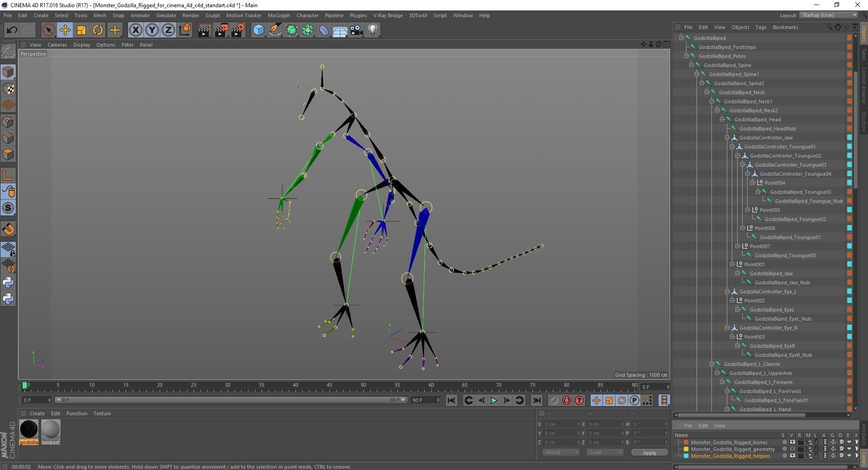Open the Cameras viewport menu
This screenshot has width=868, height=470.
click(x=57, y=45)
